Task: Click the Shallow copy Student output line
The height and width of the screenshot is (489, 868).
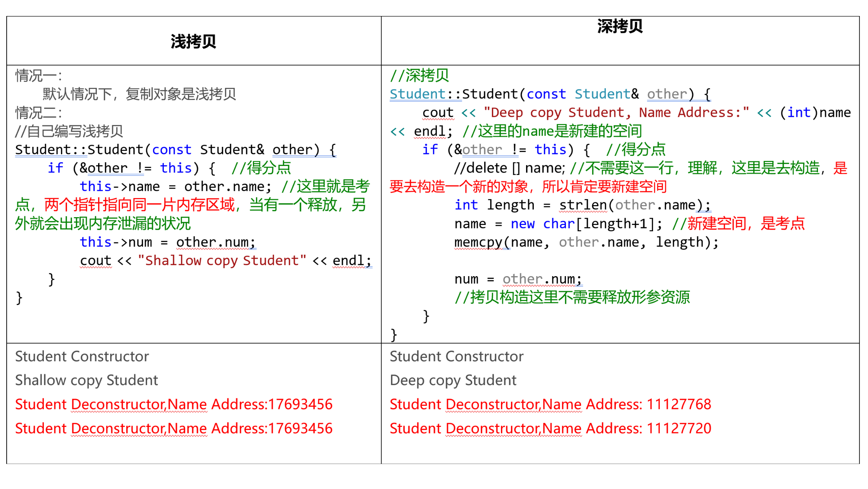Action: click(x=86, y=380)
